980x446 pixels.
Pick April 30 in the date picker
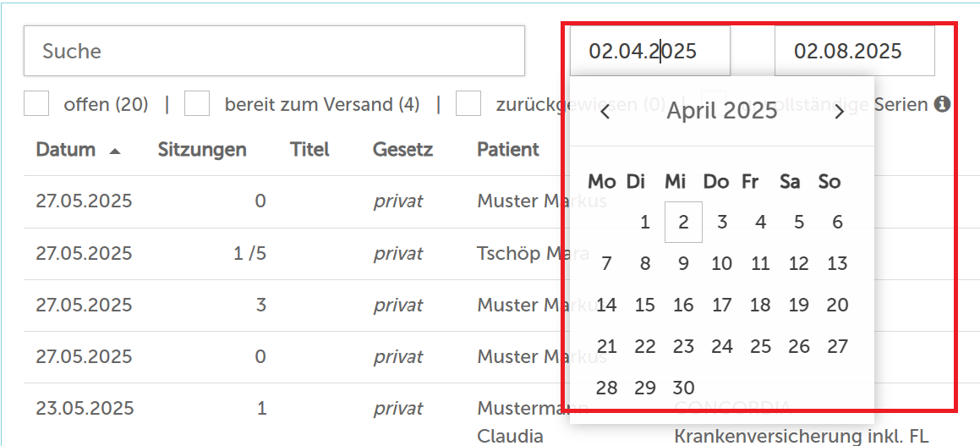[x=684, y=388]
